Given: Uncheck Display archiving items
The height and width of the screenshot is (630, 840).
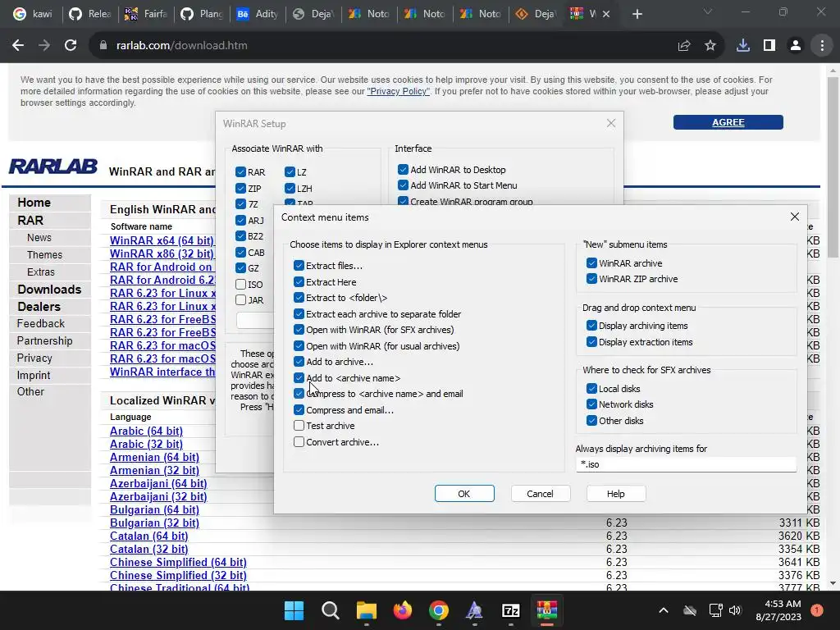Looking at the screenshot, I should [x=591, y=325].
